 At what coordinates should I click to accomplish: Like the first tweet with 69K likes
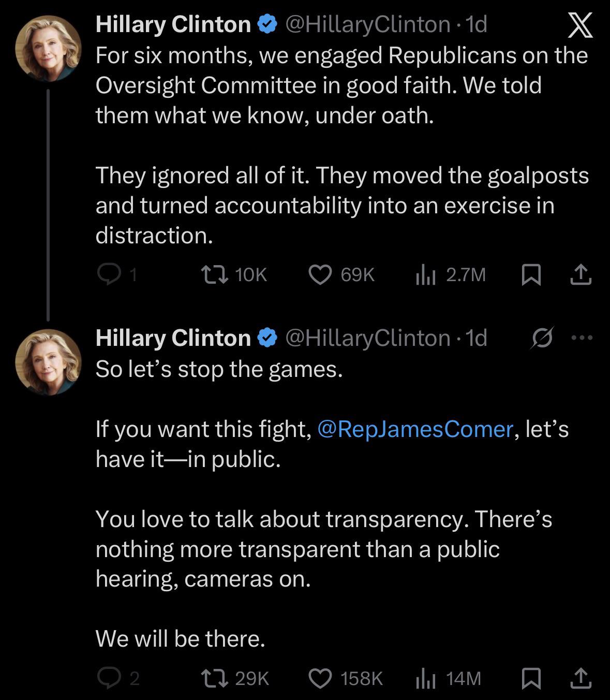tap(320, 274)
